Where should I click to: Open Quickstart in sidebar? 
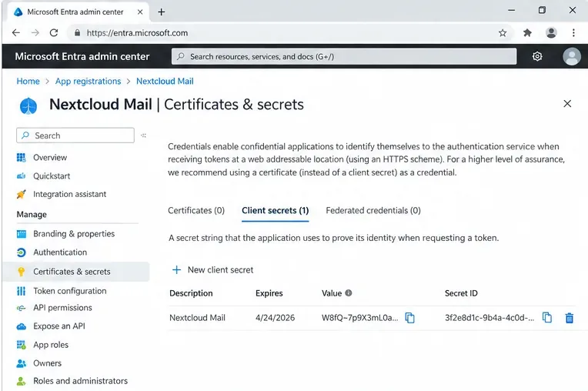(52, 175)
